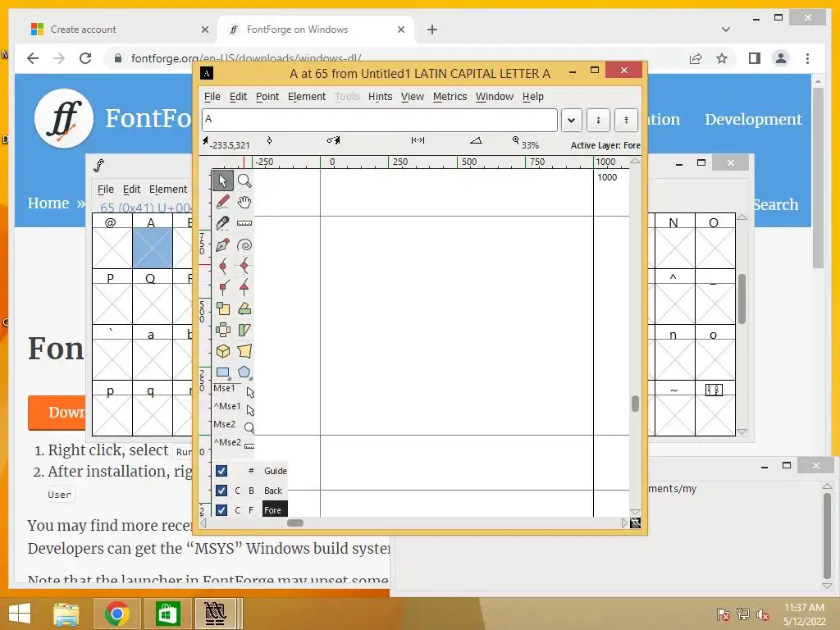This screenshot has height=630, width=840.
Task: Open the Point menu
Action: point(267,97)
